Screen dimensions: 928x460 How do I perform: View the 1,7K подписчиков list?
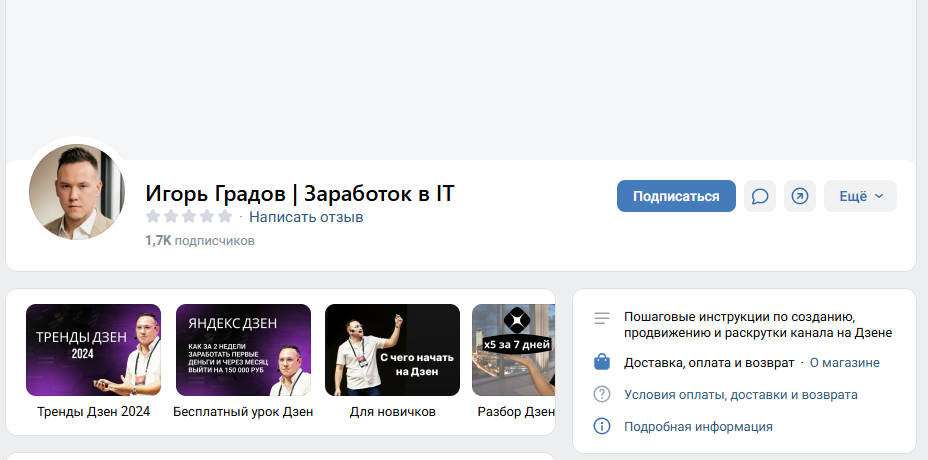coord(200,240)
